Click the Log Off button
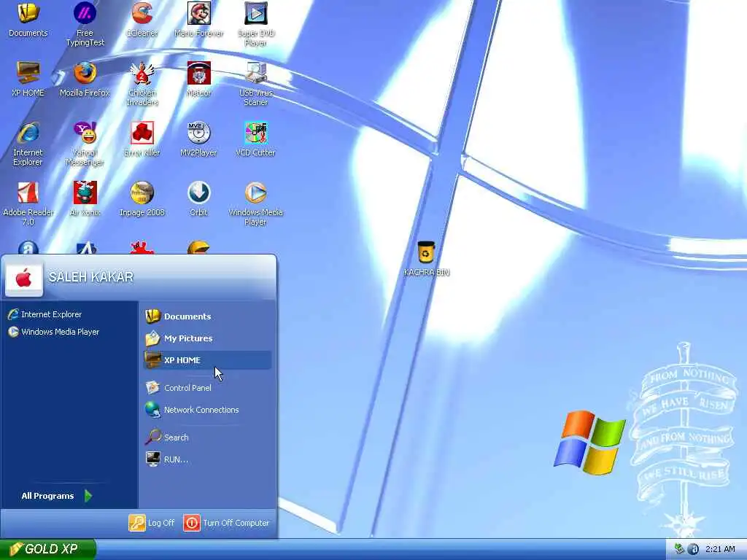 tap(152, 523)
